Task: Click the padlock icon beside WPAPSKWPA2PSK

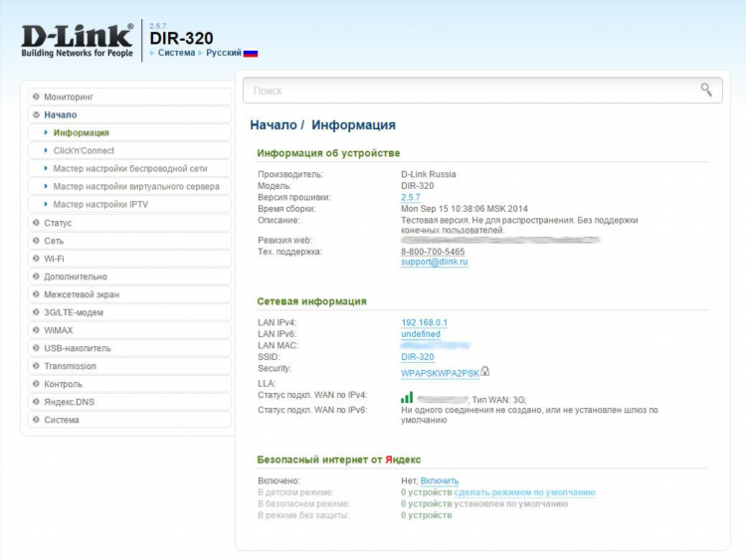Action: (484, 371)
